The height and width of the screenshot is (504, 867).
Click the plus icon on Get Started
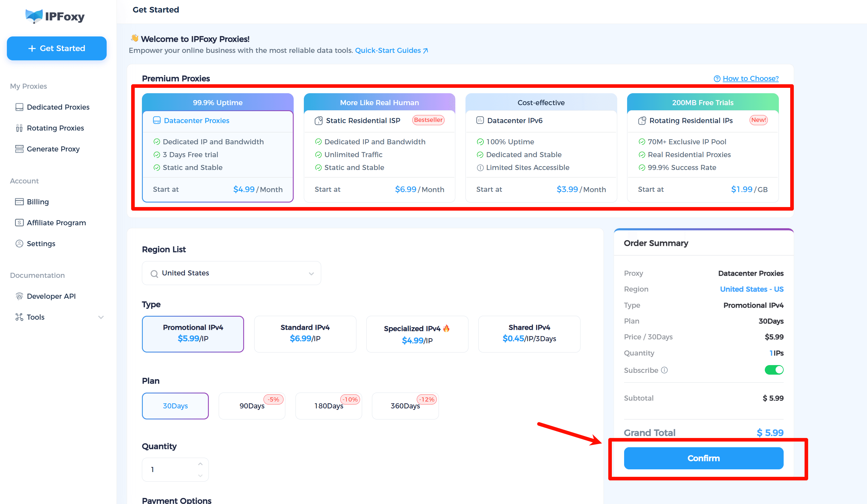point(32,48)
